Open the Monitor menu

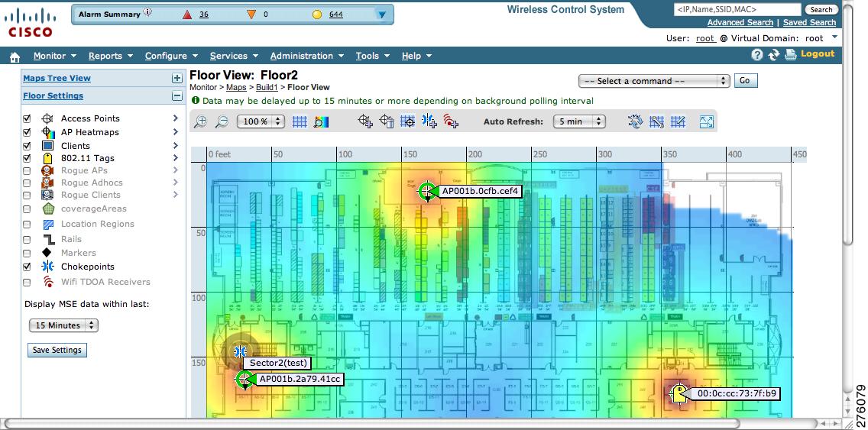tap(55, 56)
